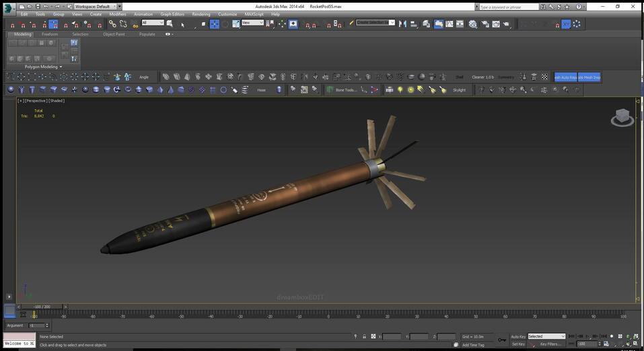The image size is (644, 351).
Task: Click the Mirror tool icon
Action: tap(403, 24)
